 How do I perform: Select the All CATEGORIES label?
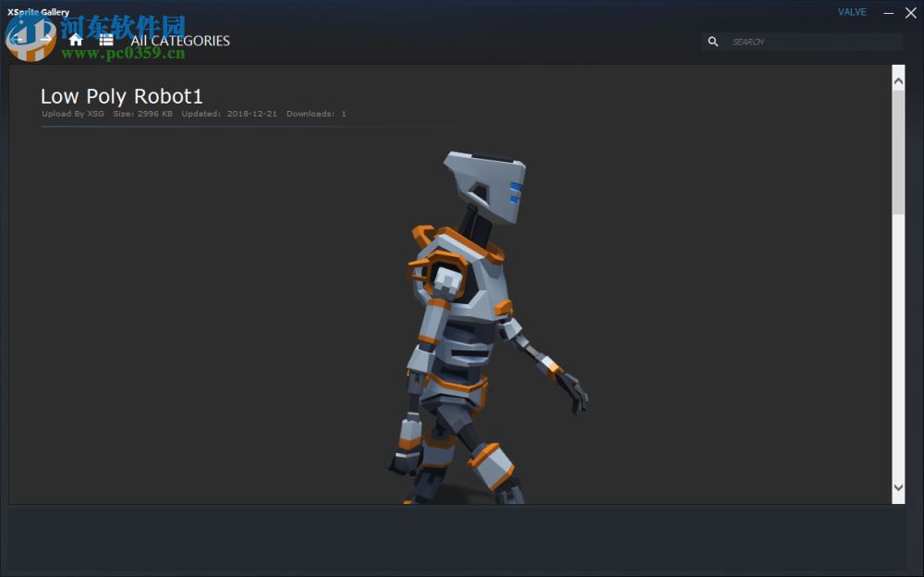pos(180,41)
